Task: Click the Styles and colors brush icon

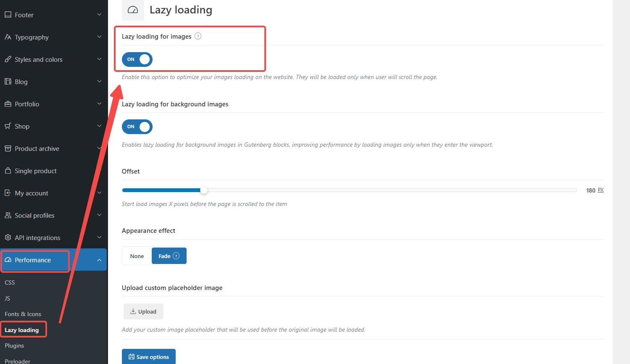Action: coord(8,59)
